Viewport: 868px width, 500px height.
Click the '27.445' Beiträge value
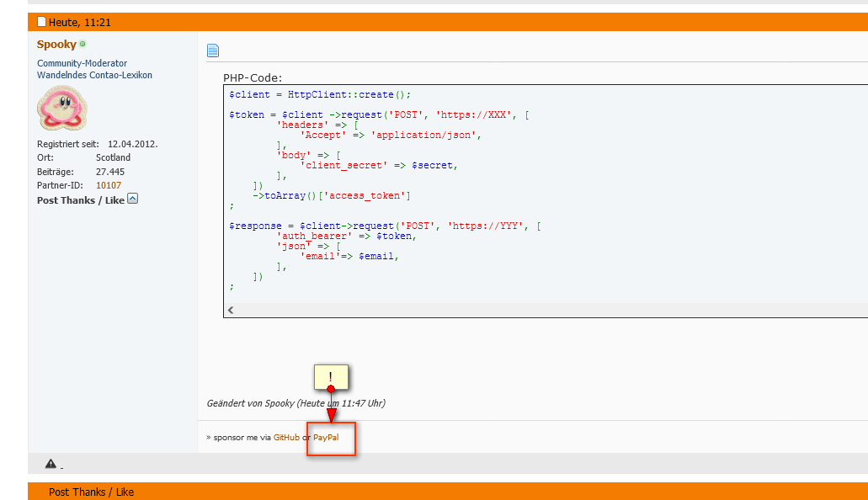point(110,172)
